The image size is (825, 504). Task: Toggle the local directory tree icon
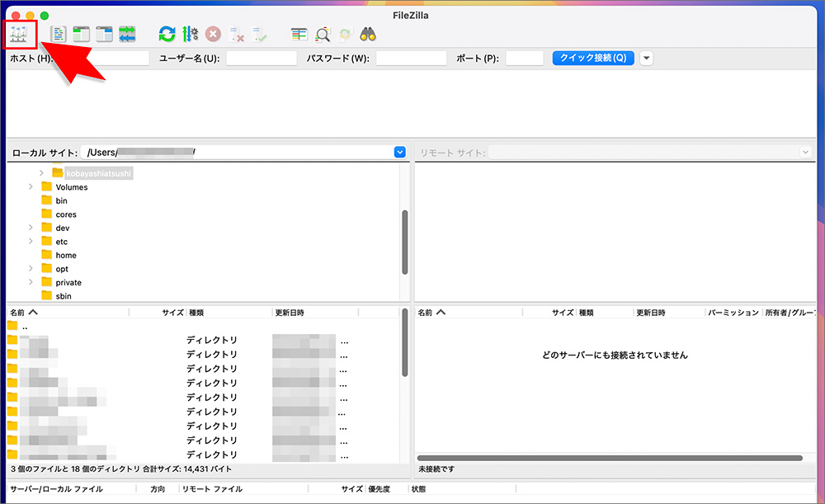pyautogui.click(x=81, y=35)
